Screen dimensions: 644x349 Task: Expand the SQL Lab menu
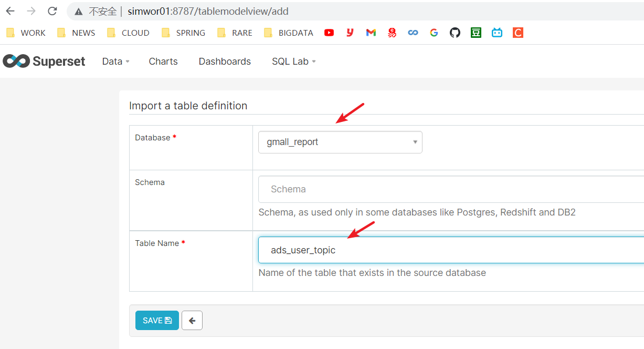[x=294, y=61]
